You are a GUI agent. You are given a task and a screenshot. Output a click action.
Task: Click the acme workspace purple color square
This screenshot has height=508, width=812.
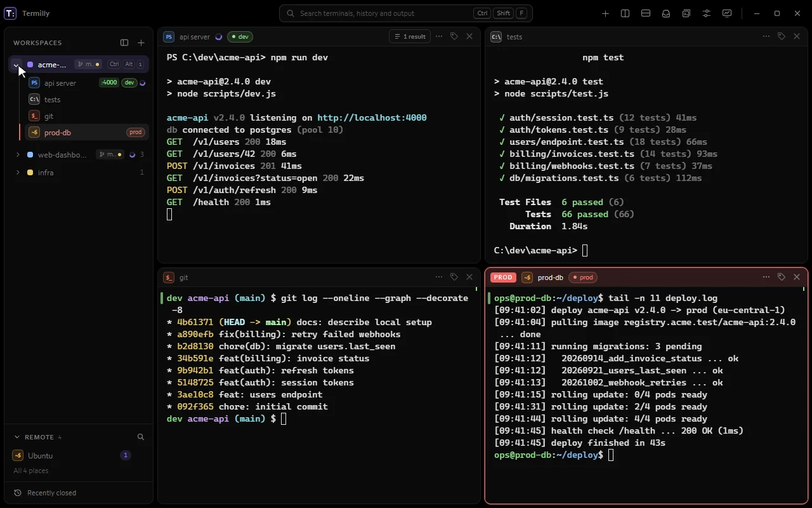[30, 65]
